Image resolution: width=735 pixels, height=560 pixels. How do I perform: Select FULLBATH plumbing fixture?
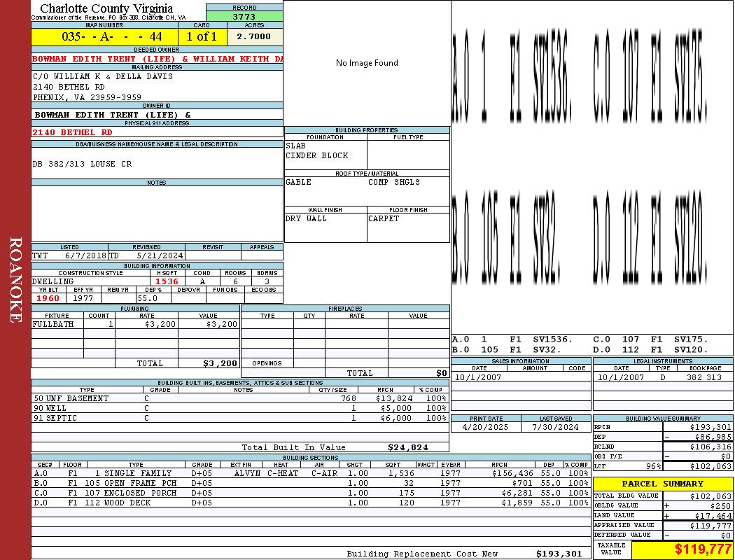[x=53, y=324]
